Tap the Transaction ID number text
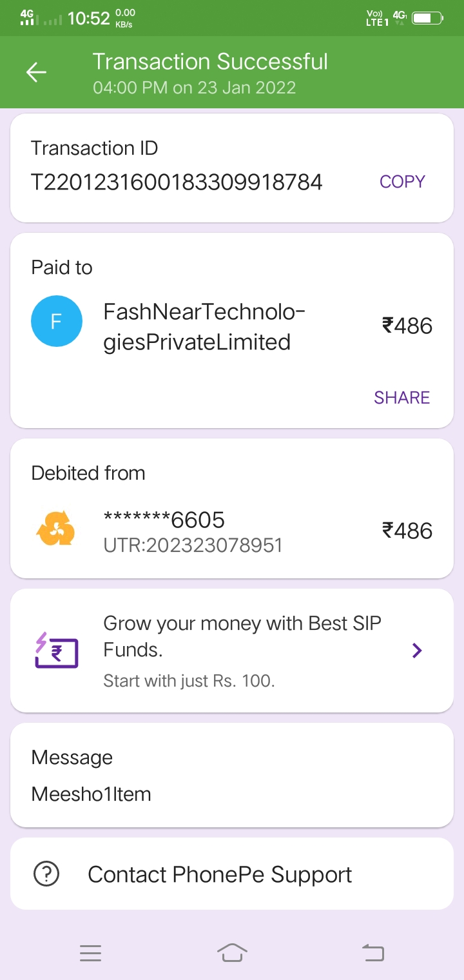The width and height of the screenshot is (464, 980). click(177, 182)
